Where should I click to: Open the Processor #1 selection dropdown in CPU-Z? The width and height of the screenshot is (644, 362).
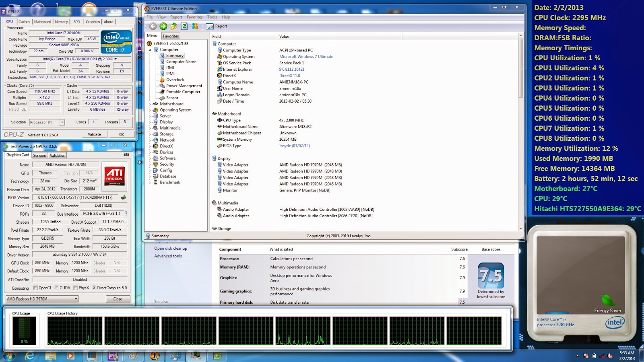[47, 122]
